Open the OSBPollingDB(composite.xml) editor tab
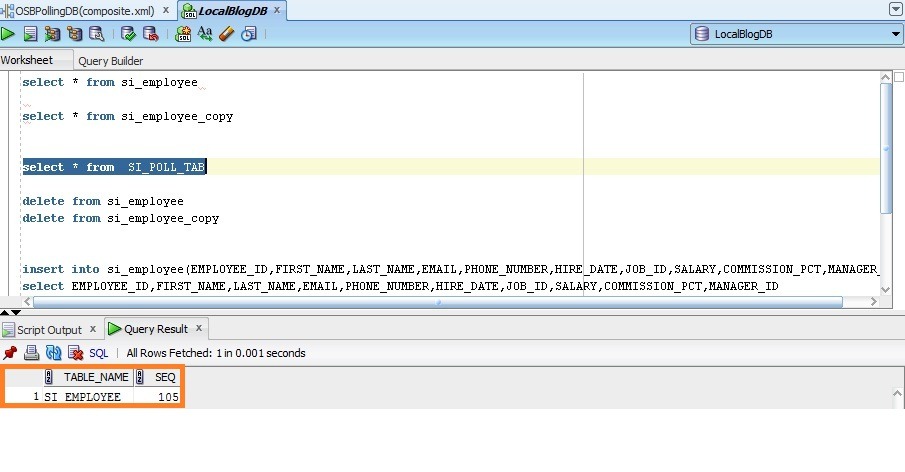Image resolution: width=905 pixels, height=472 pixels. [84, 10]
